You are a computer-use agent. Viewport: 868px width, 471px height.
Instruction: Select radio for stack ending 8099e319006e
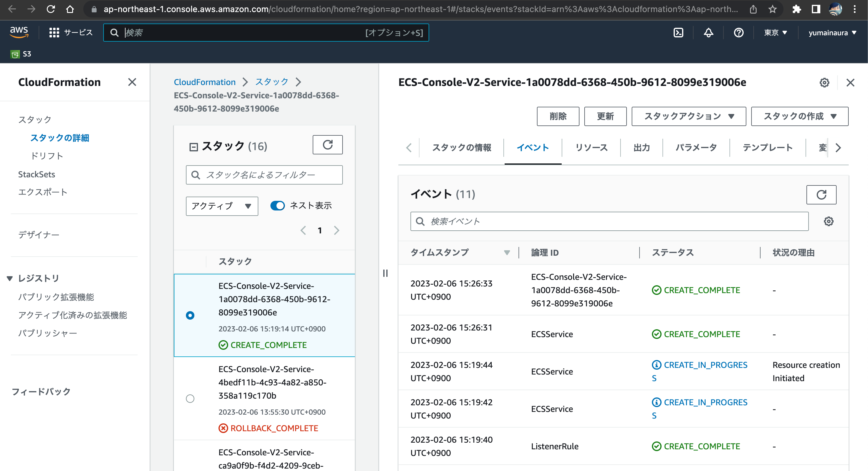click(x=190, y=315)
